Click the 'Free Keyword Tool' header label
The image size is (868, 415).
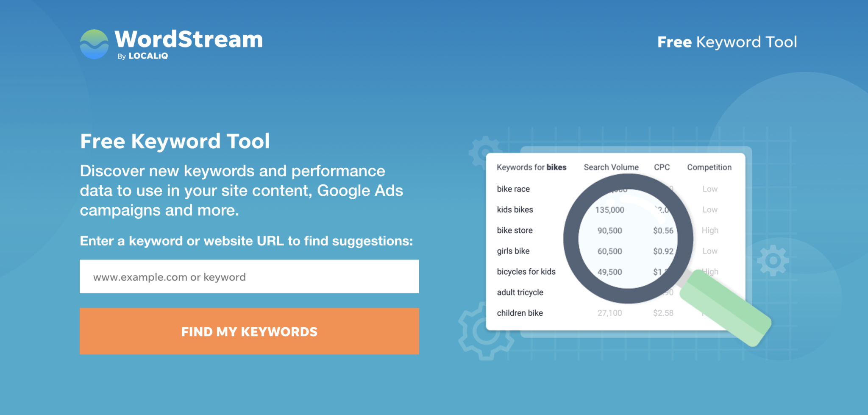727,42
